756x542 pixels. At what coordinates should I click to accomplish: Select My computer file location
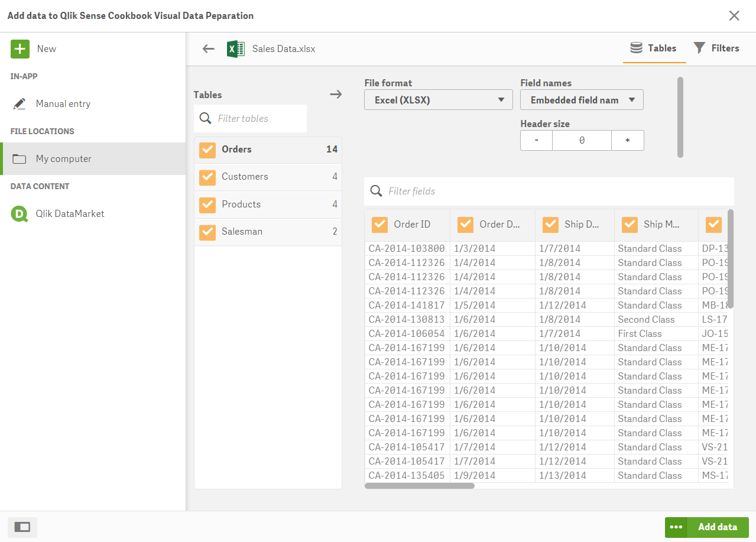(93, 158)
